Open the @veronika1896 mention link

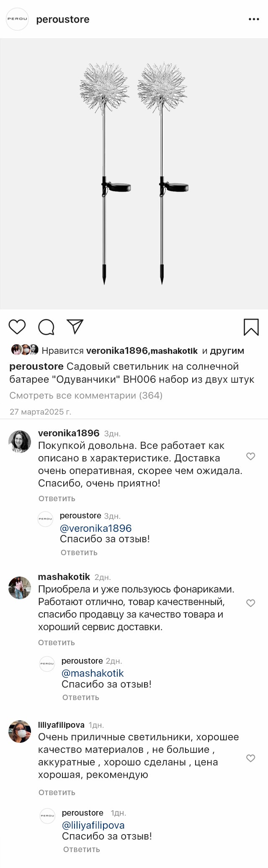[95, 528]
